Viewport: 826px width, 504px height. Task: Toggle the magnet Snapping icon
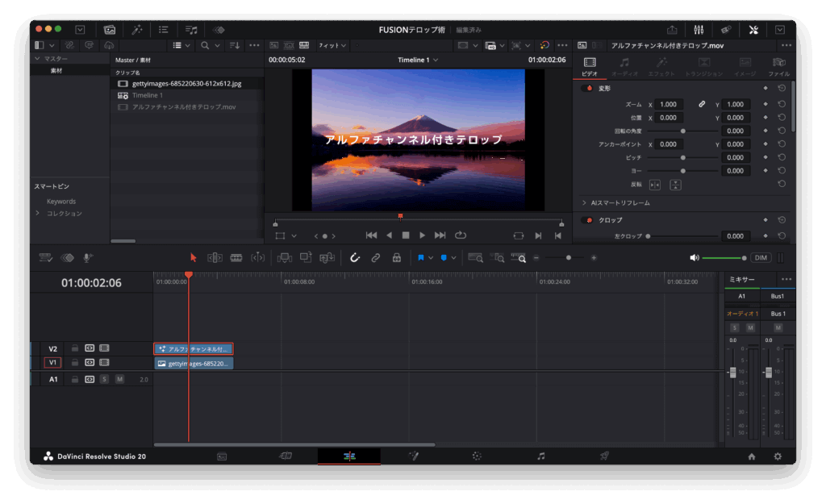354,258
